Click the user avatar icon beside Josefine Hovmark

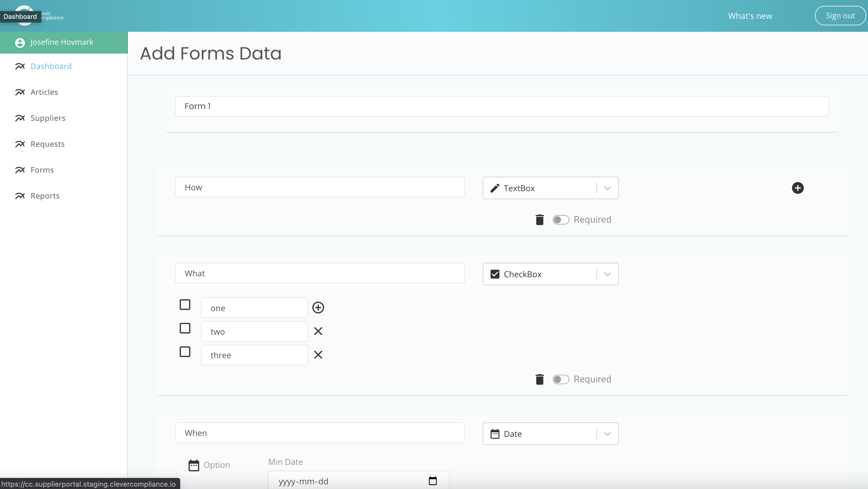(20, 43)
